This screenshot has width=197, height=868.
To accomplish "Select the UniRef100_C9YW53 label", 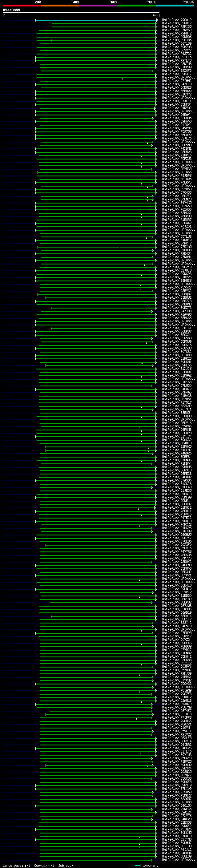I will 177,189.
